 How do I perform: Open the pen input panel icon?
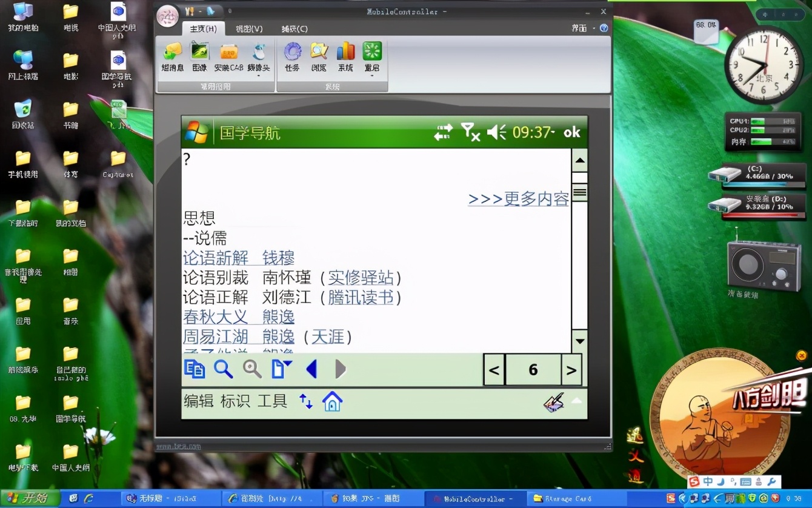[x=554, y=403]
